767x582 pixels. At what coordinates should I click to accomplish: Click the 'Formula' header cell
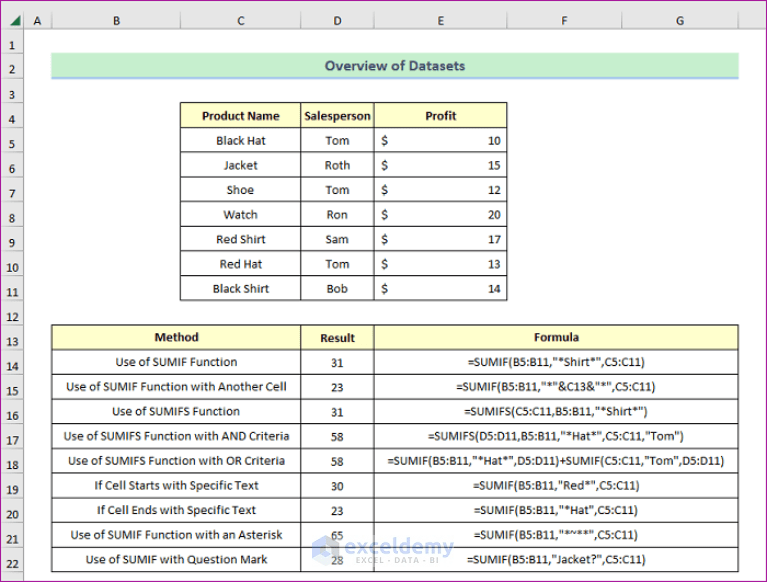click(556, 337)
